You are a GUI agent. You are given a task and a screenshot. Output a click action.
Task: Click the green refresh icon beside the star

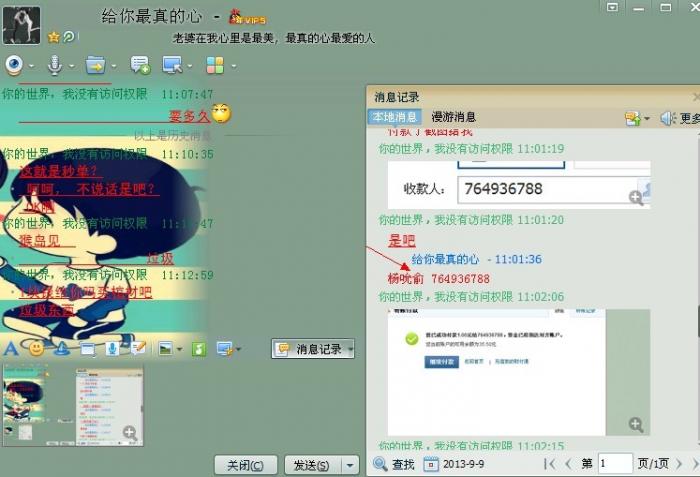pos(69,37)
